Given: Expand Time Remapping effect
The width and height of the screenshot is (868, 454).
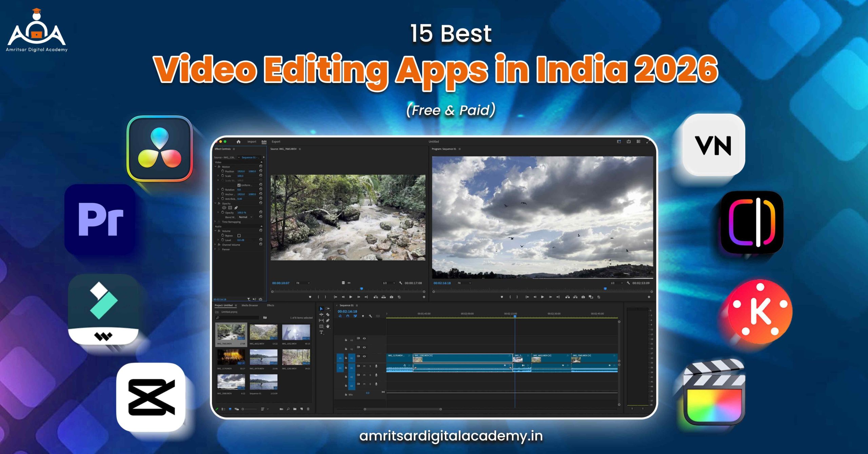Looking at the screenshot, I should 215,222.
